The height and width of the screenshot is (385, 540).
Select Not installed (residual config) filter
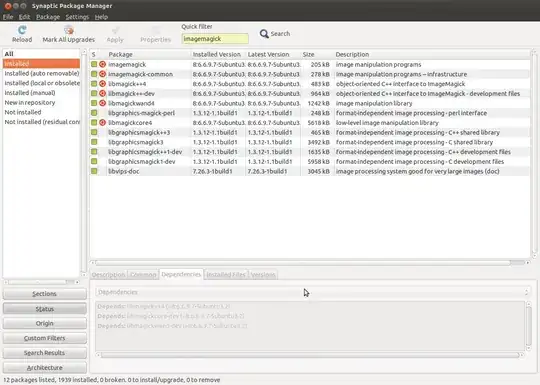[x=41, y=122]
